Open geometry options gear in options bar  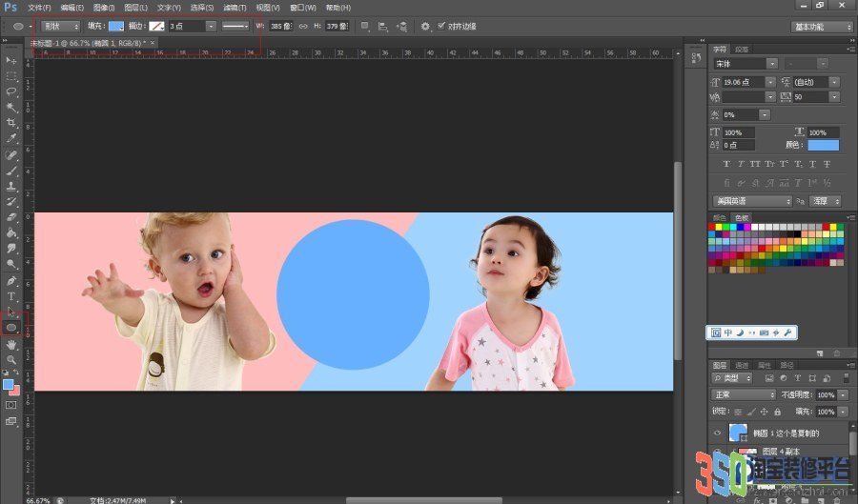click(x=425, y=27)
